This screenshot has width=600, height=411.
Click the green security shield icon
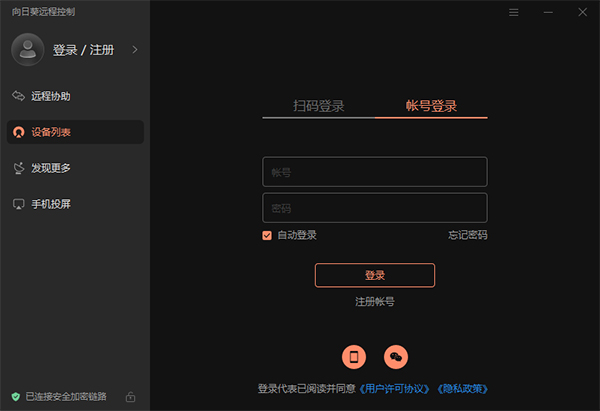pyautogui.click(x=16, y=396)
